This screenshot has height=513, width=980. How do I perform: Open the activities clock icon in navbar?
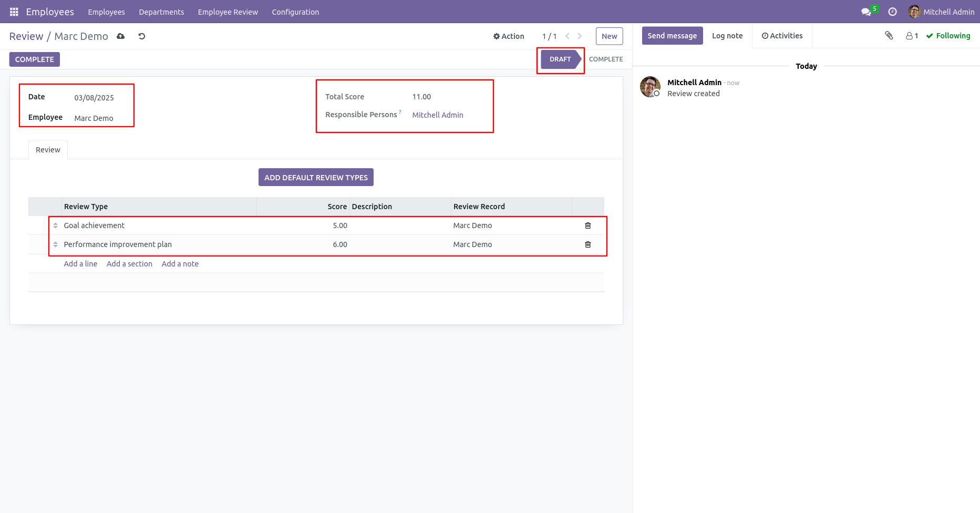tap(892, 12)
